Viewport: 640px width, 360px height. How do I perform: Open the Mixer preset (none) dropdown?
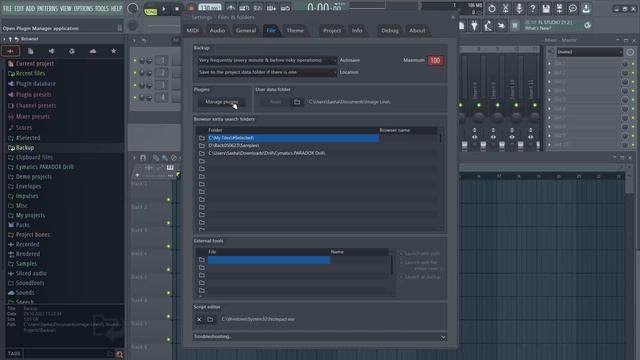tap(589, 52)
